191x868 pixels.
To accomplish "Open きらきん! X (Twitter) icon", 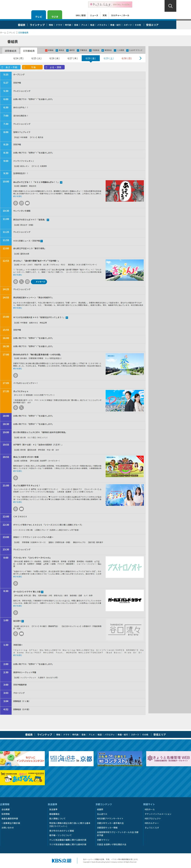I will point(22,282).
